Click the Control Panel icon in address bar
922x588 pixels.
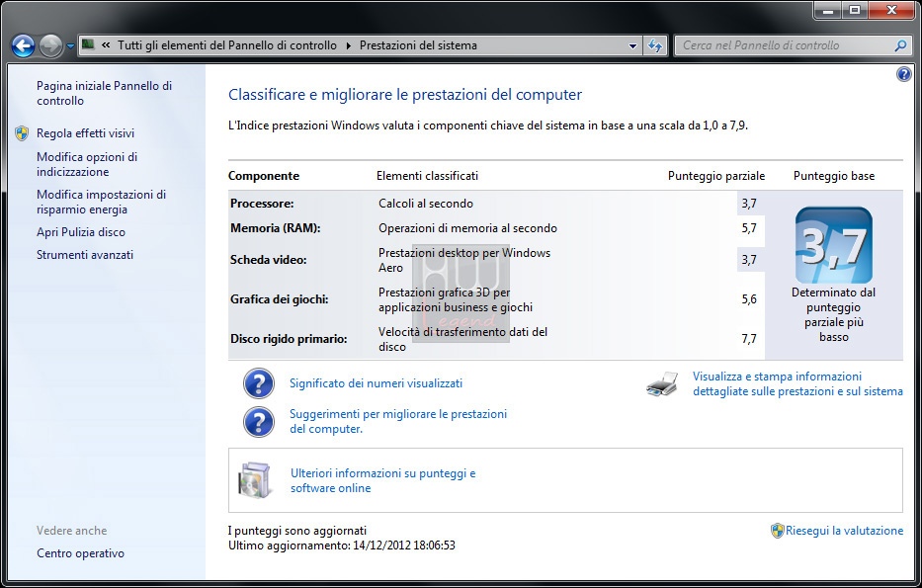88,44
